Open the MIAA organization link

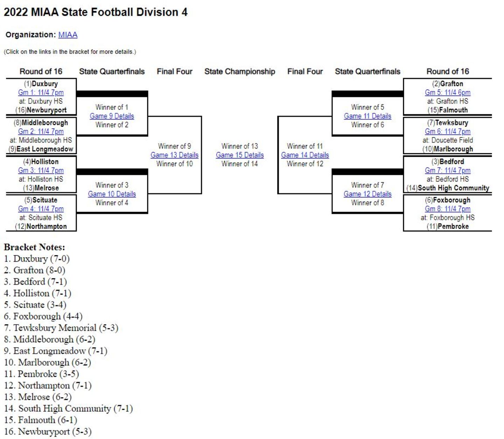pyautogui.click(x=68, y=35)
